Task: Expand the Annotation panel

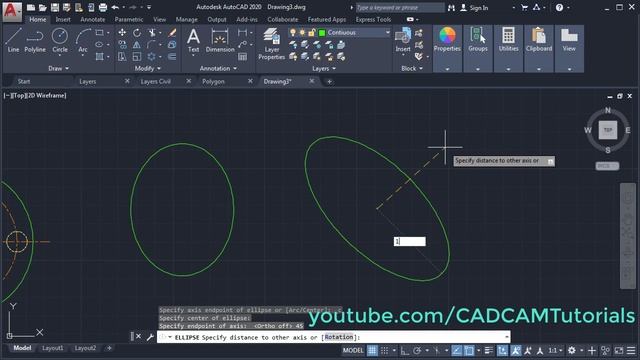Action: click(x=218, y=69)
